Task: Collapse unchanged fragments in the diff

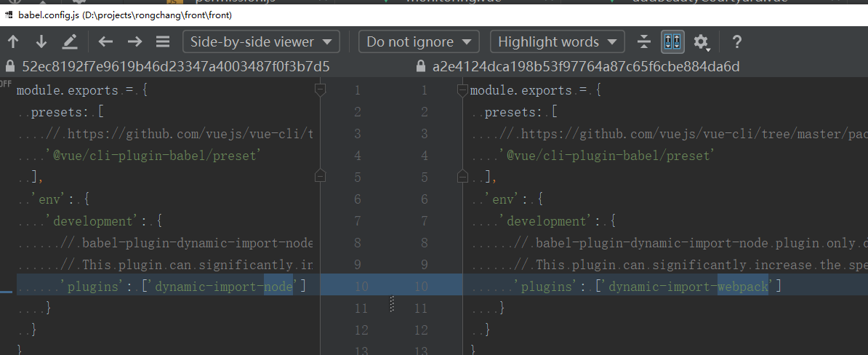Action: tap(643, 41)
